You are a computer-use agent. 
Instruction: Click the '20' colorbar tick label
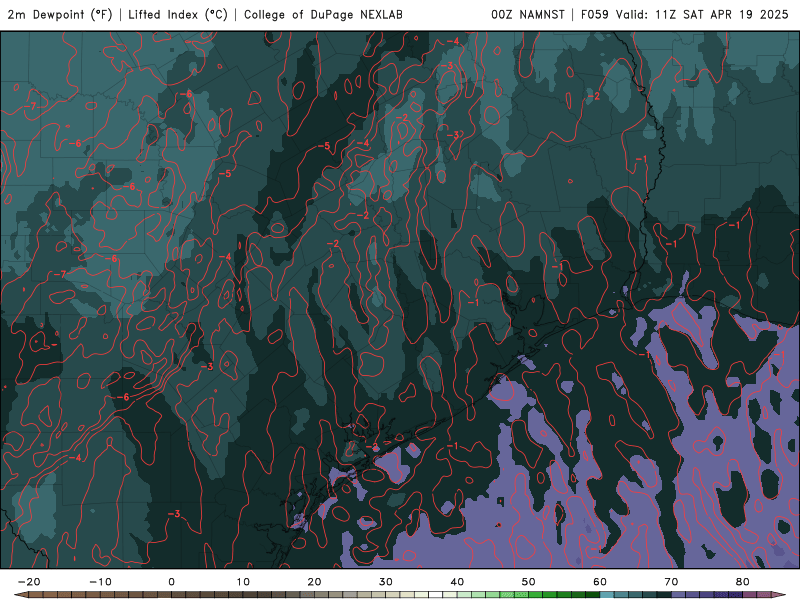[x=314, y=582]
